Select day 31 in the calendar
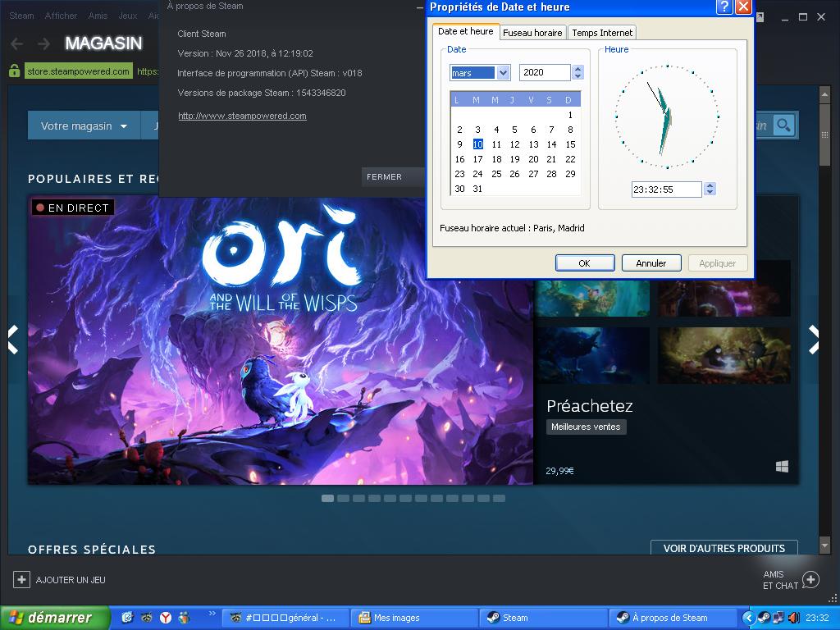This screenshot has width=840, height=630. pyautogui.click(x=477, y=189)
